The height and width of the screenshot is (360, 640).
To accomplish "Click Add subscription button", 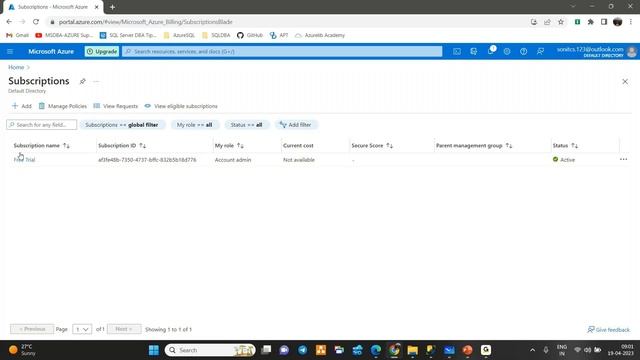I will click(22, 106).
